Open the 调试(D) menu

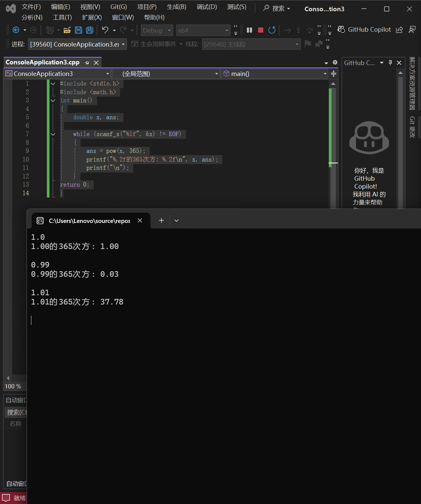tap(207, 7)
